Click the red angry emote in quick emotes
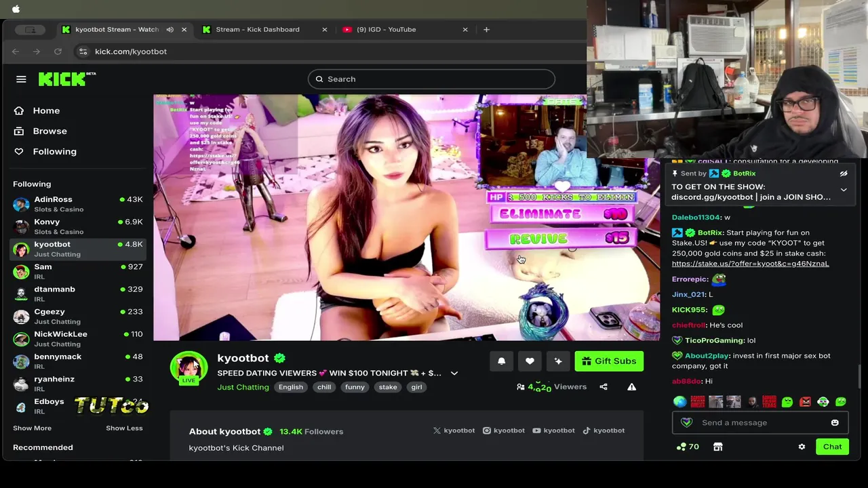The image size is (868, 488). [x=805, y=402]
